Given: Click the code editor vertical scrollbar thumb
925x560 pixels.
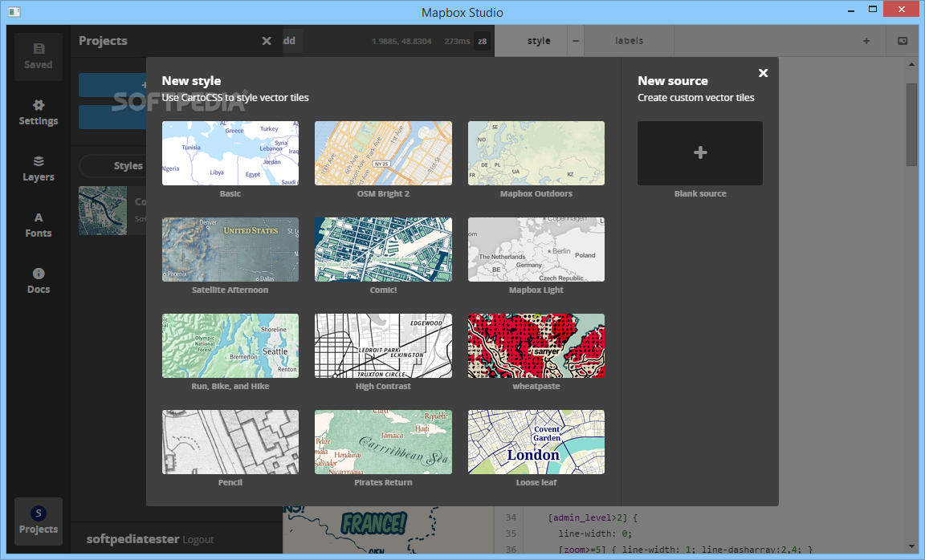Looking at the screenshot, I should tap(911, 124).
